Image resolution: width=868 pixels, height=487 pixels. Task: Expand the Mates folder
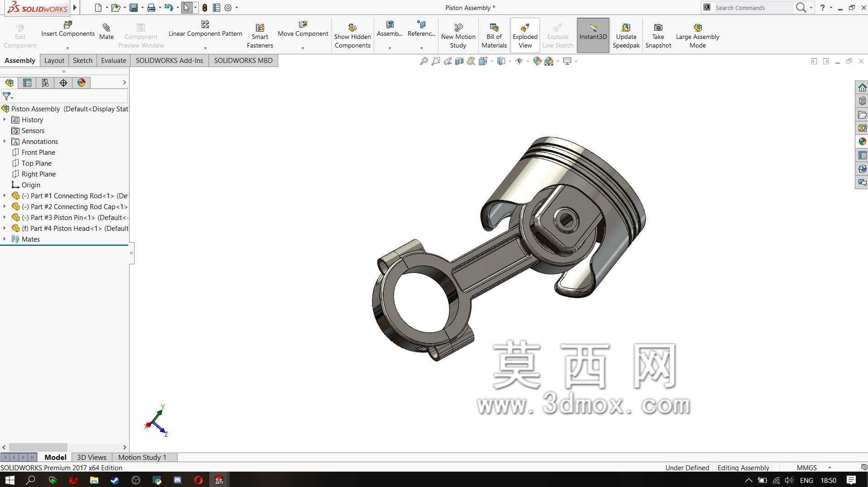click(5, 239)
